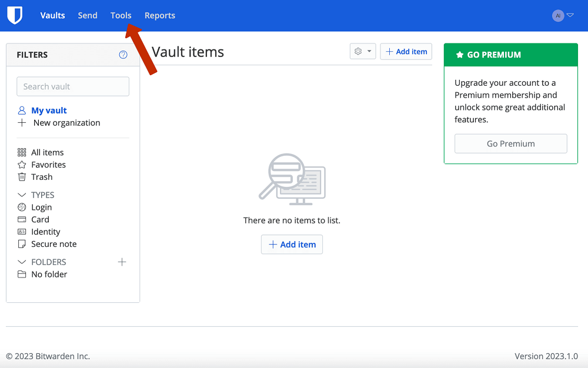Select the No folder filter
The width and height of the screenshot is (588, 368).
(x=49, y=275)
